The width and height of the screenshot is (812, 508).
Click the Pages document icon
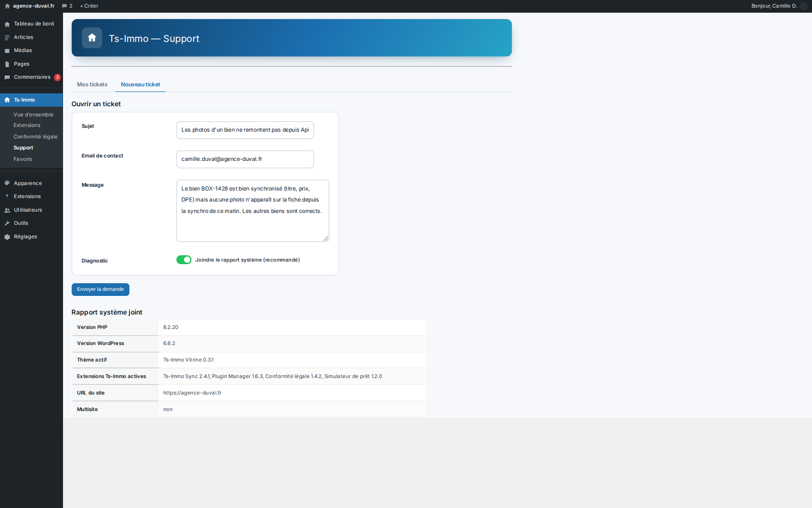tap(7, 64)
